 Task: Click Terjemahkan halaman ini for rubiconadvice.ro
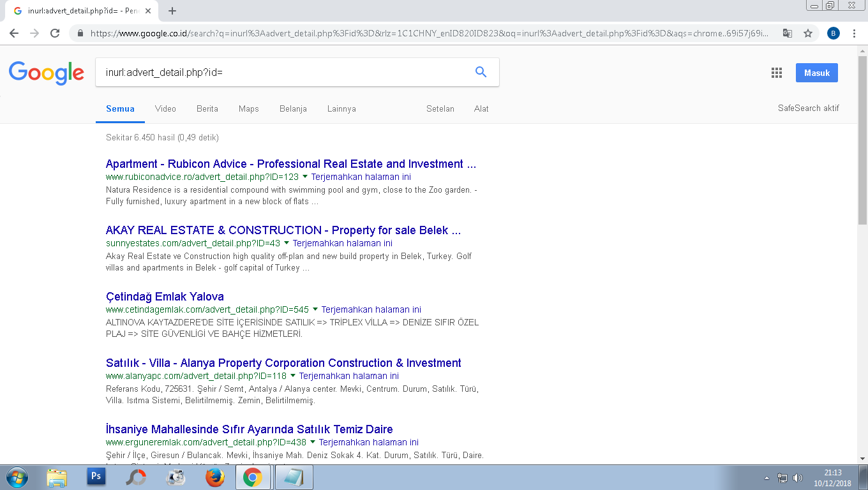tap(361, 177)
